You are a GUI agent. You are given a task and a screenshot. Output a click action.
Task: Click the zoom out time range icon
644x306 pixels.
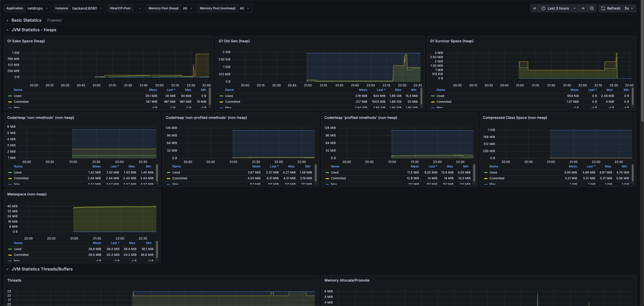[592, 8]
